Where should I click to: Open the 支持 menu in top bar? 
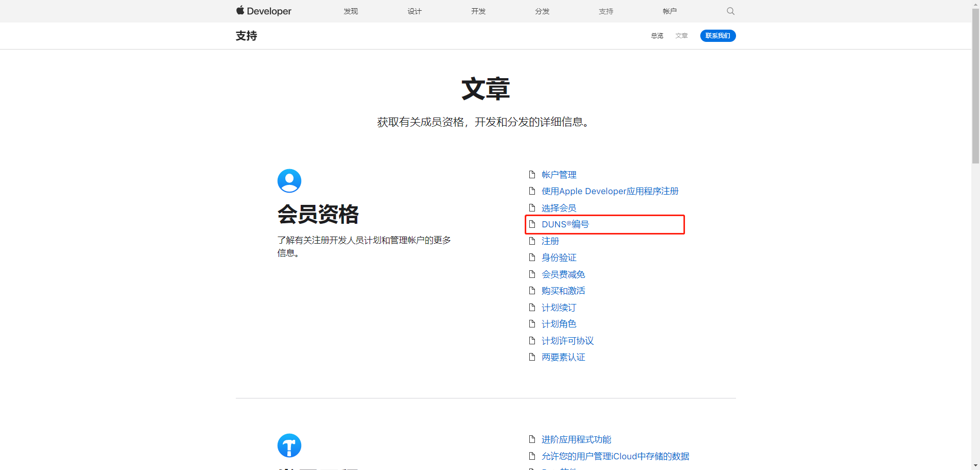(x=606, y=11)
